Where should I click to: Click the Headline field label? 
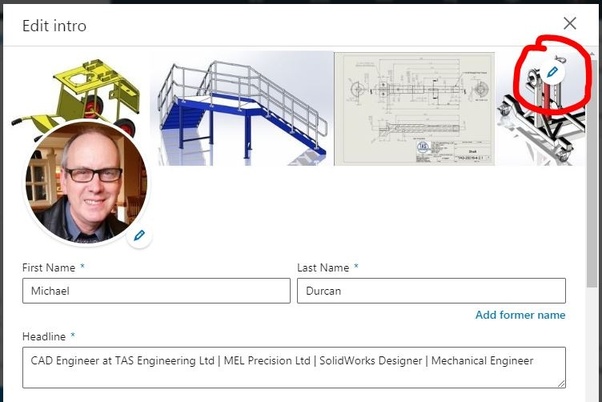(44, 337)
